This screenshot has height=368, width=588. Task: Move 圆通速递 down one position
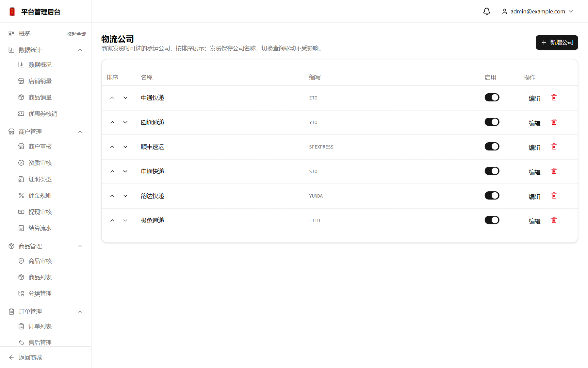point(125,122)
